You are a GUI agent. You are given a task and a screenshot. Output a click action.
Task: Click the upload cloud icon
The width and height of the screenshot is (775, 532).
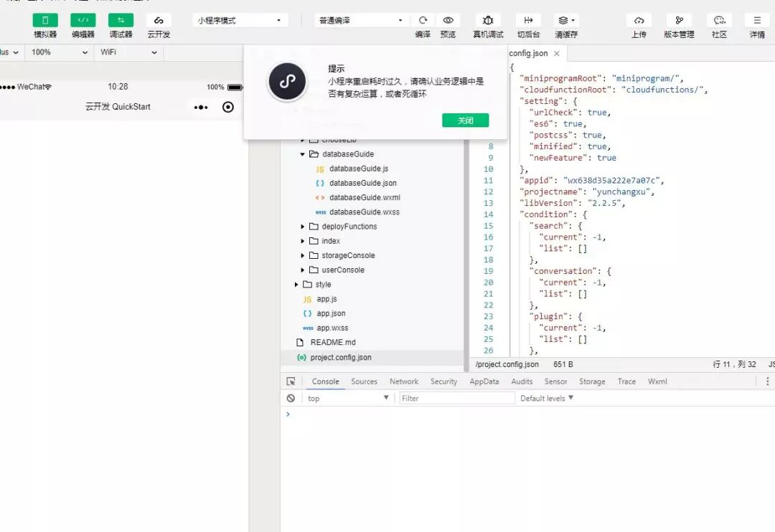(639, 20)
